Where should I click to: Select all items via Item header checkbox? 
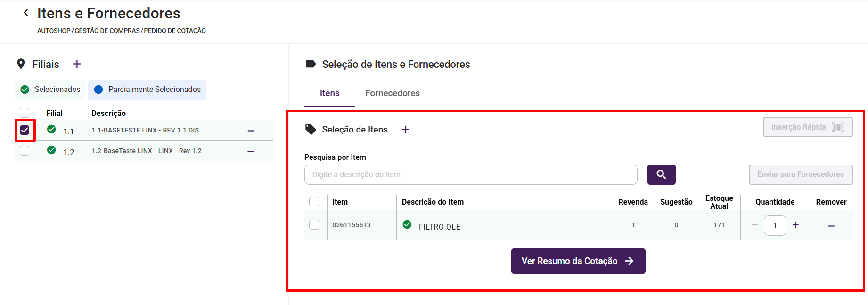tap(314, 201)
